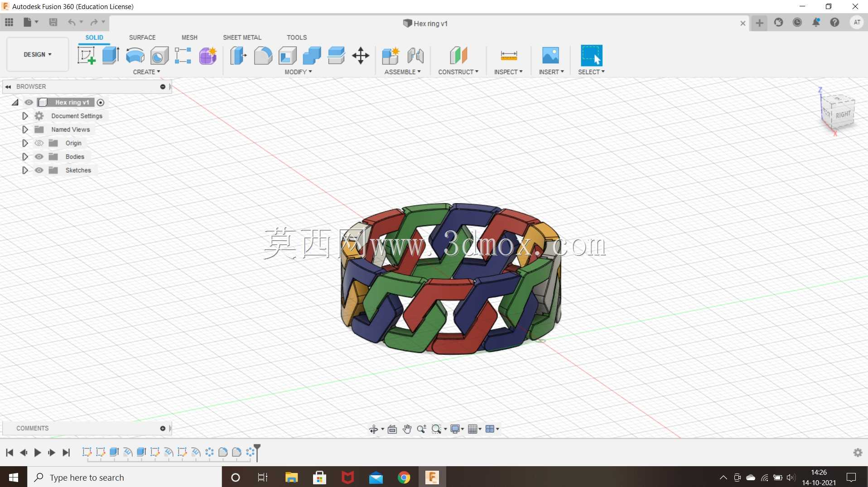Select the Press Pull tool

(x=238, y=56)
